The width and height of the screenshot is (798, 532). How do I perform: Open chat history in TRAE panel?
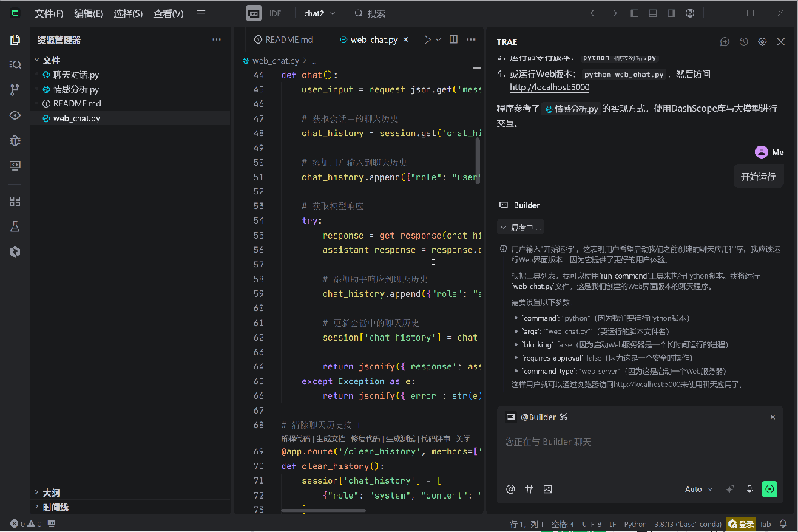(x=743, y=42)
